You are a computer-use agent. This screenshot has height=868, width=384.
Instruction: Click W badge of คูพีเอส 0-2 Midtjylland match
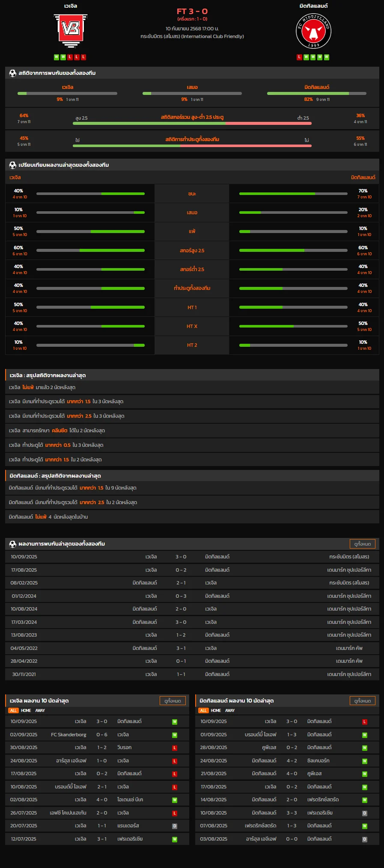point(365,748)
